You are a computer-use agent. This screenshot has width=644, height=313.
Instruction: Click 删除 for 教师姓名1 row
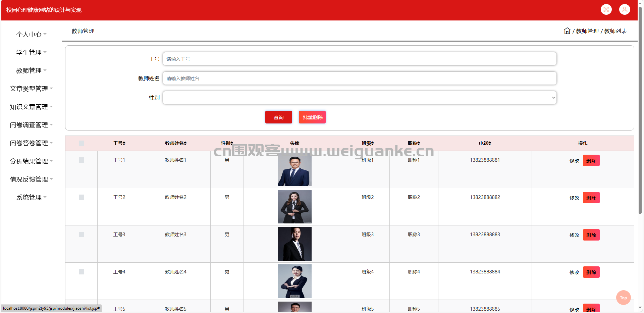591,160
